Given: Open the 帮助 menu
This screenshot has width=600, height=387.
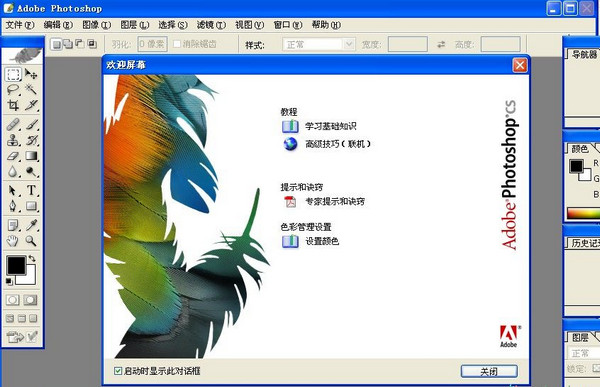Looking at the screenshot, I should (x=326, y=25).
